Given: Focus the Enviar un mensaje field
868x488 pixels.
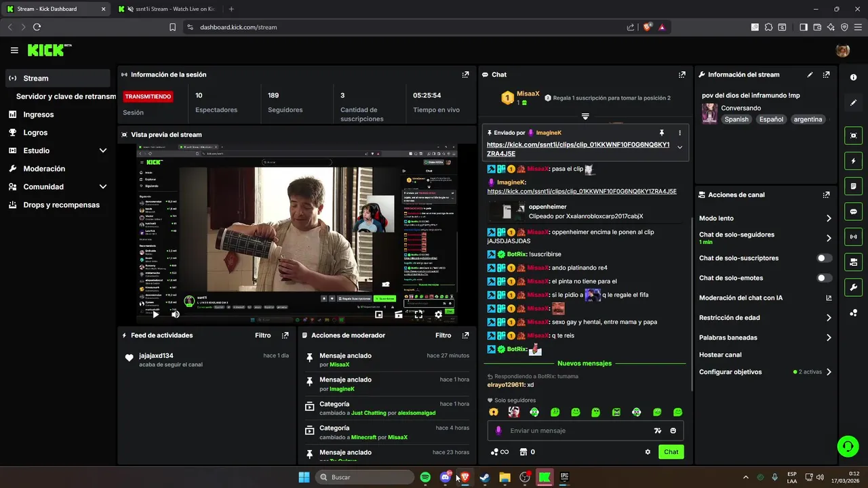Looking at the screenshot, I should [x=577, y=430].
